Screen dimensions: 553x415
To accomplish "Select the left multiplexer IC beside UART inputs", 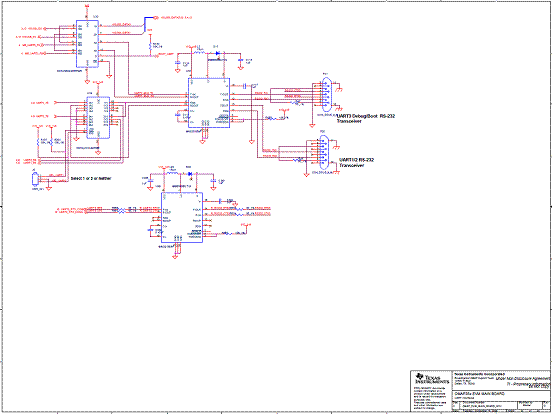I will pyautogui.click(x=98, y=118).
